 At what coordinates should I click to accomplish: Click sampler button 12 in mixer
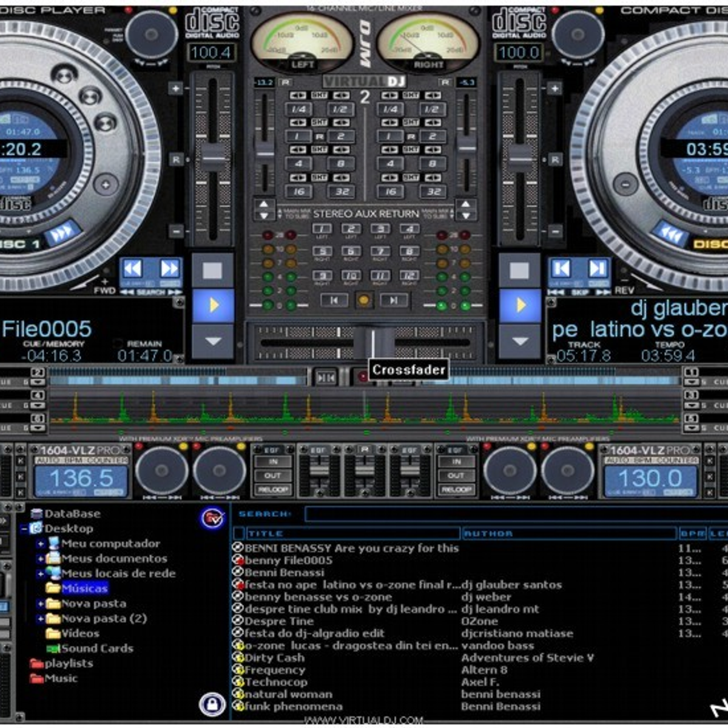pyautogui.click(x=409, y=277)
